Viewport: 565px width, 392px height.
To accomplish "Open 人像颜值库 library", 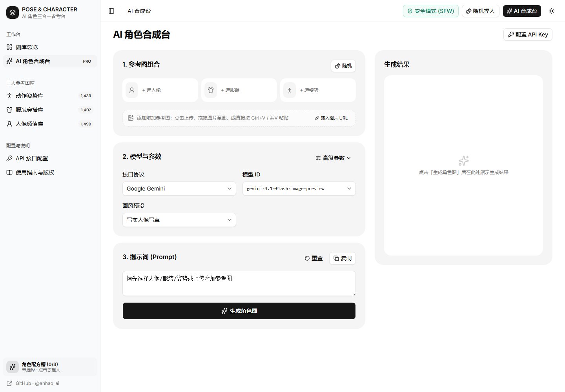I will tap(50, 124).
